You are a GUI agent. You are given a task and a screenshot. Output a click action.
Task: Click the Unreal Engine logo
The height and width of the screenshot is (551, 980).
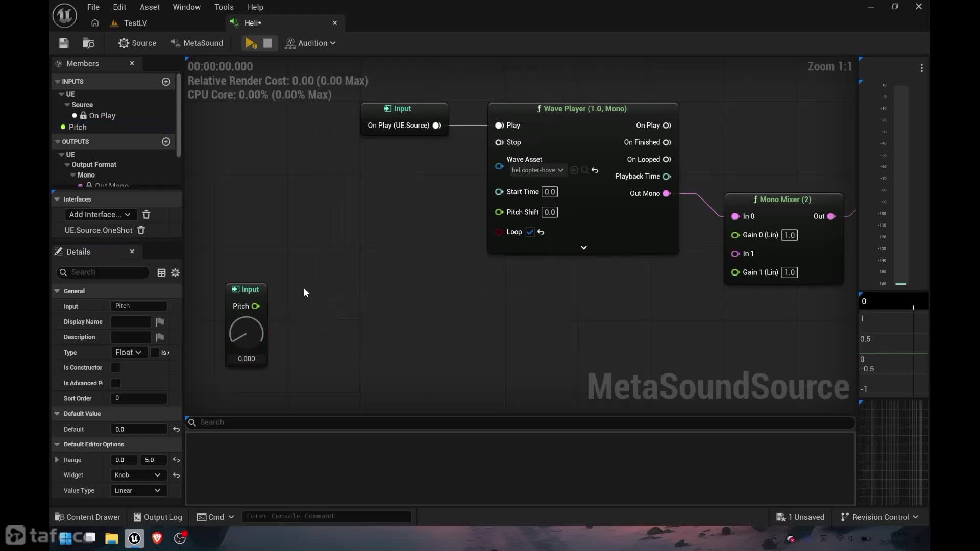tap(65, 15)
